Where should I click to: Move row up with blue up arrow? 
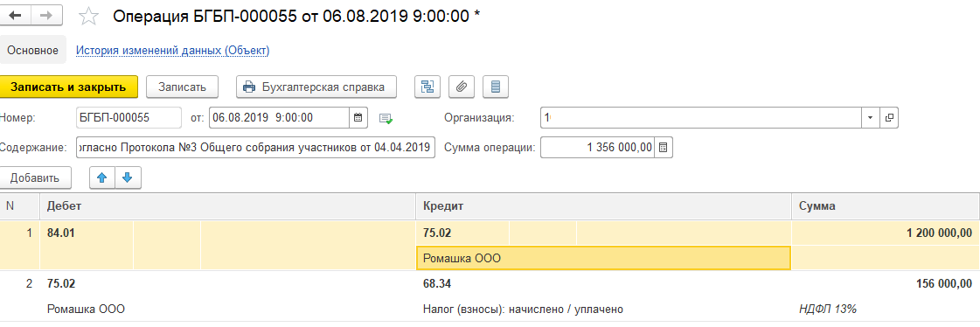(x=102, y=177)
